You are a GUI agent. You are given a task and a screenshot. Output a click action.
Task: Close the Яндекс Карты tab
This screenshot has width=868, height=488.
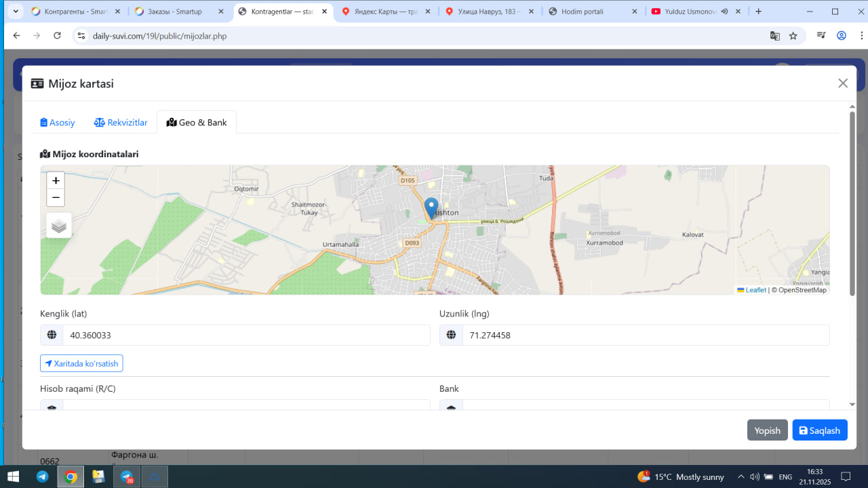click(427, 12)
